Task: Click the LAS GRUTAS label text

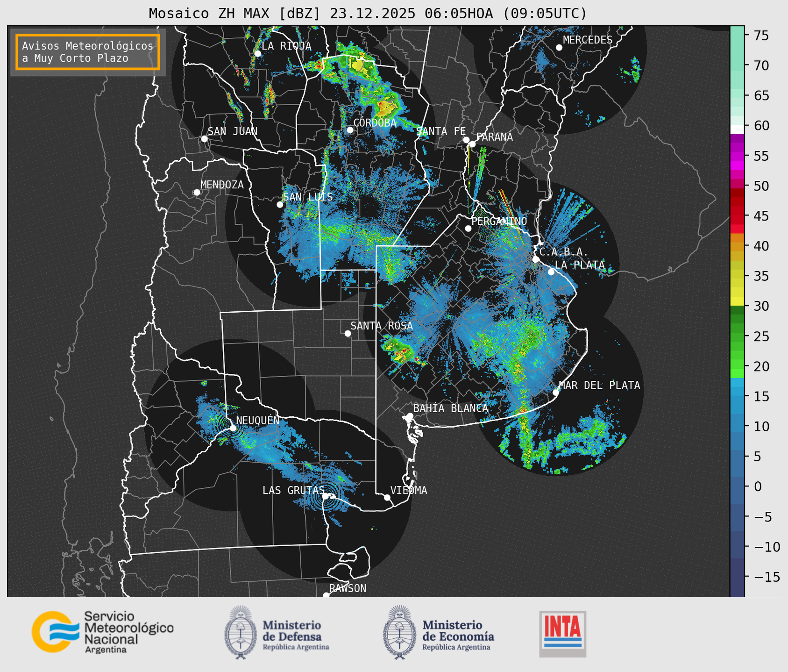Action: coord(293,490)
